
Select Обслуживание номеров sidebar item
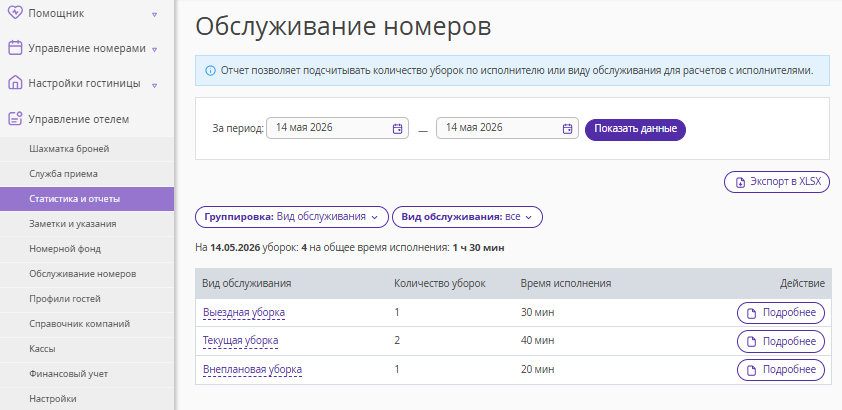click(87, 274)
